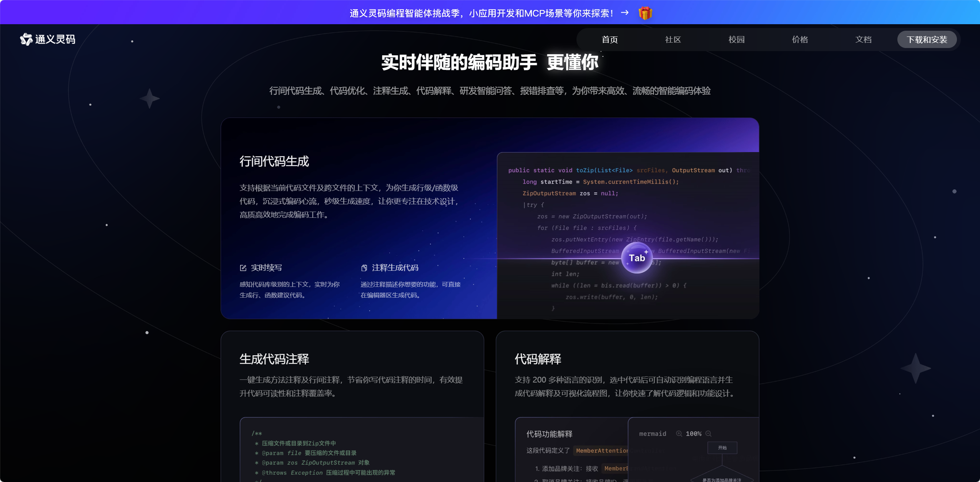Zoom out of the mermaid diagram

[709, 434]
